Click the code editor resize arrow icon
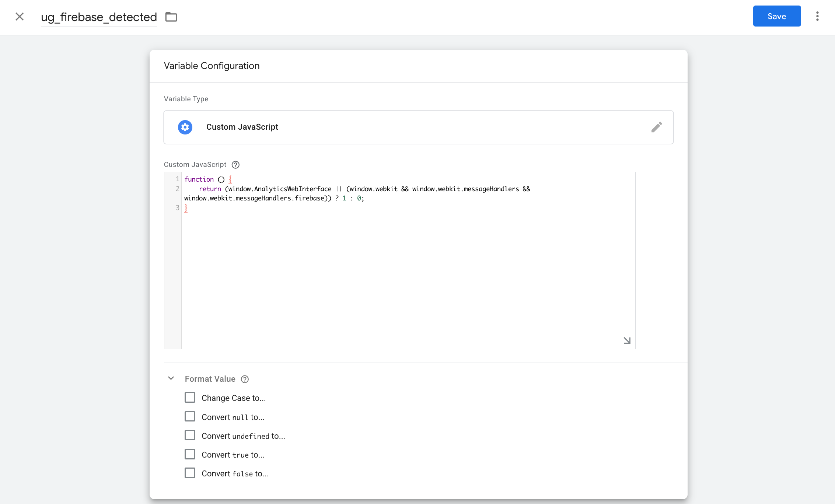Image resolution: width=835 pixels, height=504 pixels. (x=627, y=340)
